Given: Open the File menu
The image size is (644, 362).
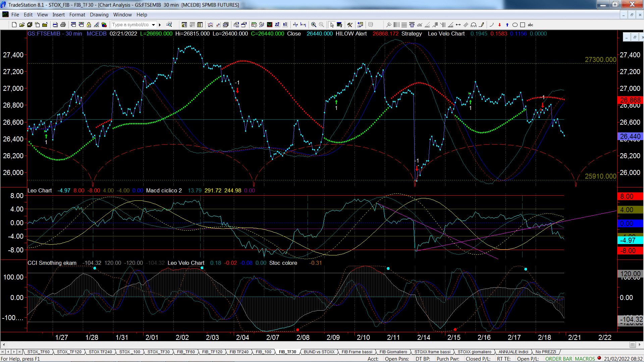Looking at the screenshot, I should tap(15, 15).
